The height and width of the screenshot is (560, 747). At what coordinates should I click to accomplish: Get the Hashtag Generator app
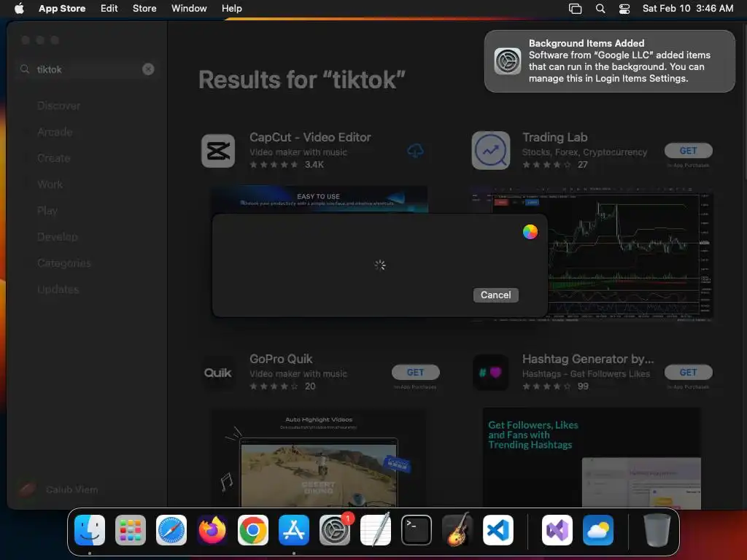pos(689,373)
